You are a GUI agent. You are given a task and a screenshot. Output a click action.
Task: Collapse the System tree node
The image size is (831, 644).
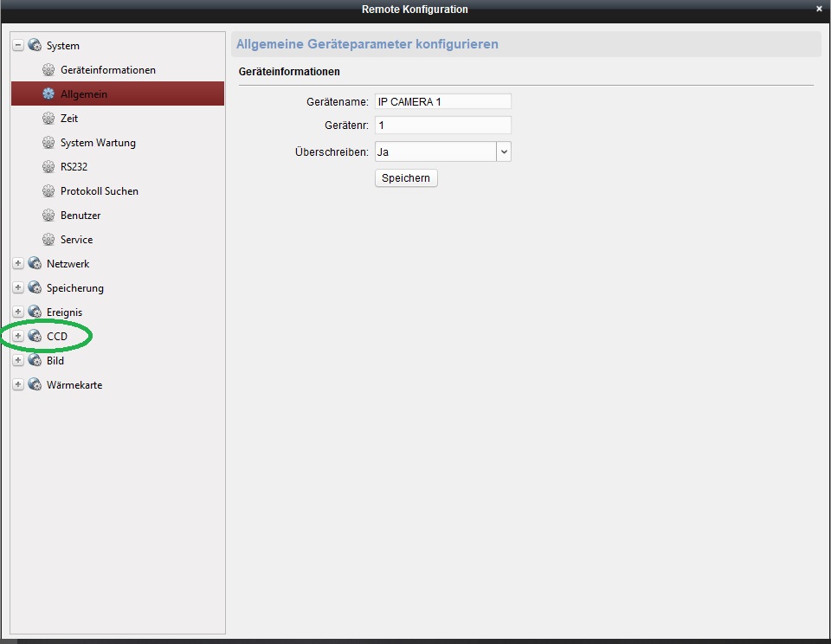pos(18,46)
